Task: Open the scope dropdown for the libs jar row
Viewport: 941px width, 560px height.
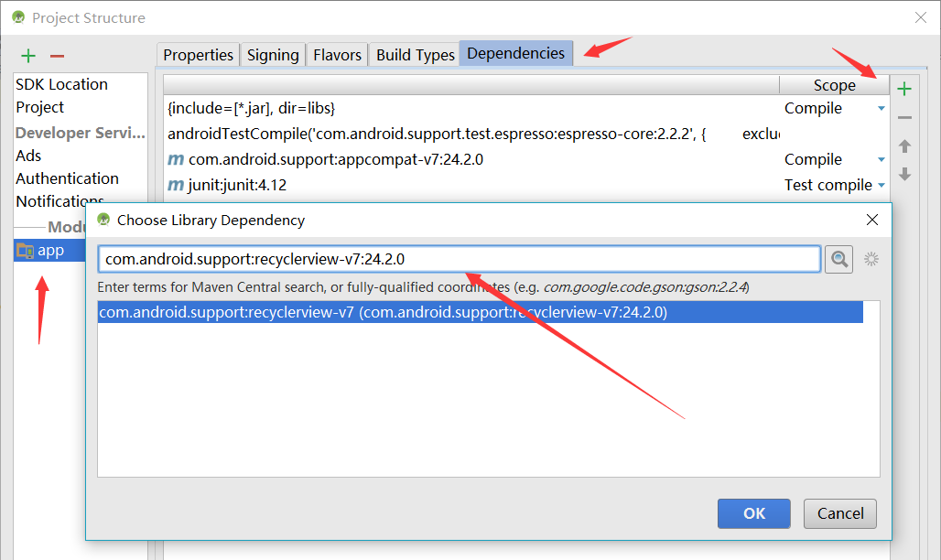Action: (x=881, y=109)
